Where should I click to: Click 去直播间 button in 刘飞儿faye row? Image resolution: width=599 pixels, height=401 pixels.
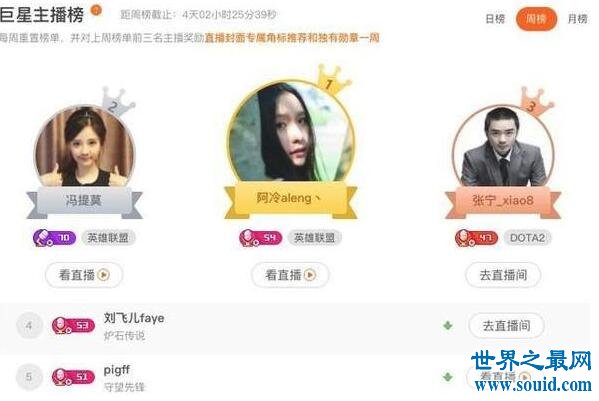coord(506,326)
